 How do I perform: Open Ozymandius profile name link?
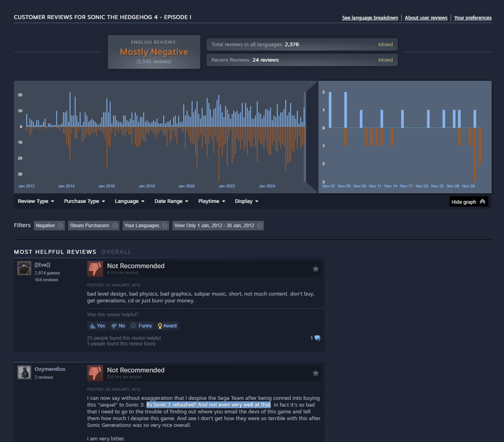click(x=50, y=369)
